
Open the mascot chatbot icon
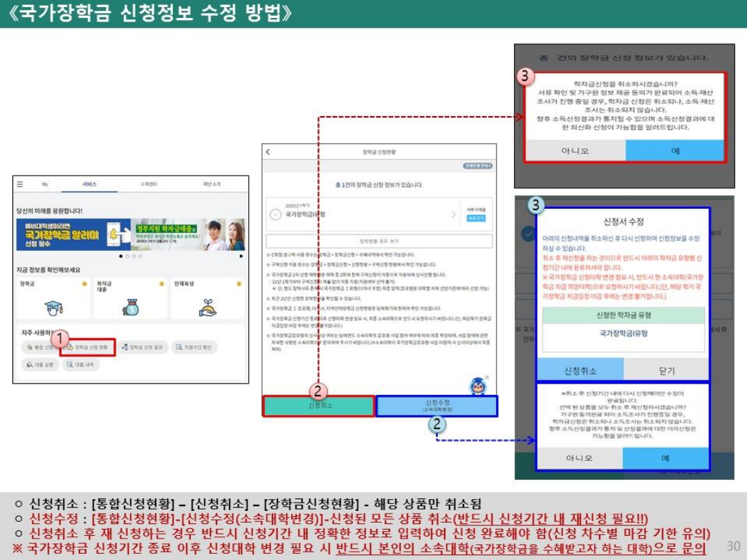[x=478, y=385]
